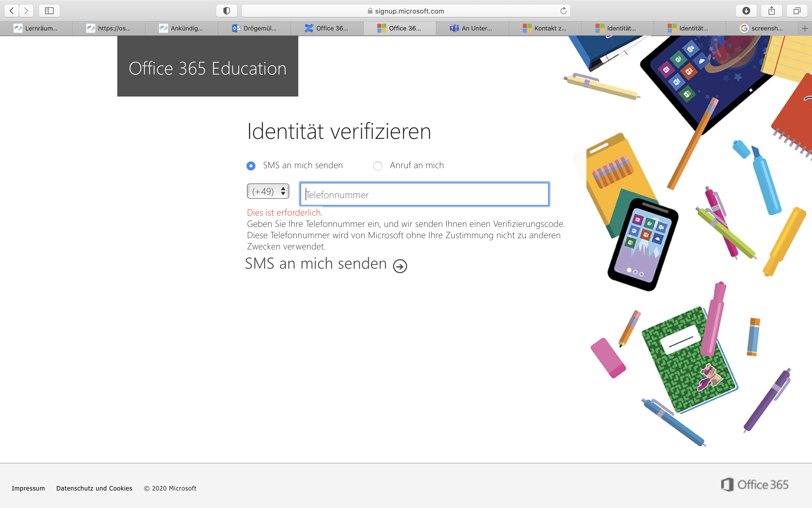Switch to the Kontakt z... tab
The image size is (812, 508).
pos(545,29)
